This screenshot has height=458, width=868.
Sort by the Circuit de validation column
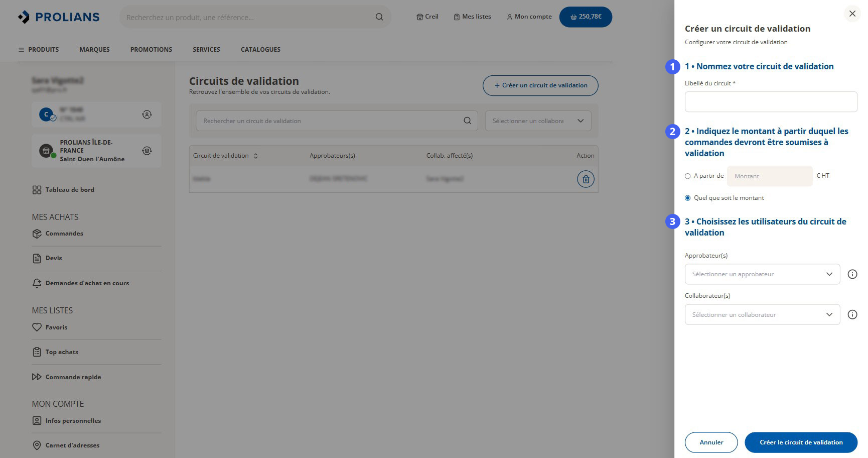(x=256, y=156)
